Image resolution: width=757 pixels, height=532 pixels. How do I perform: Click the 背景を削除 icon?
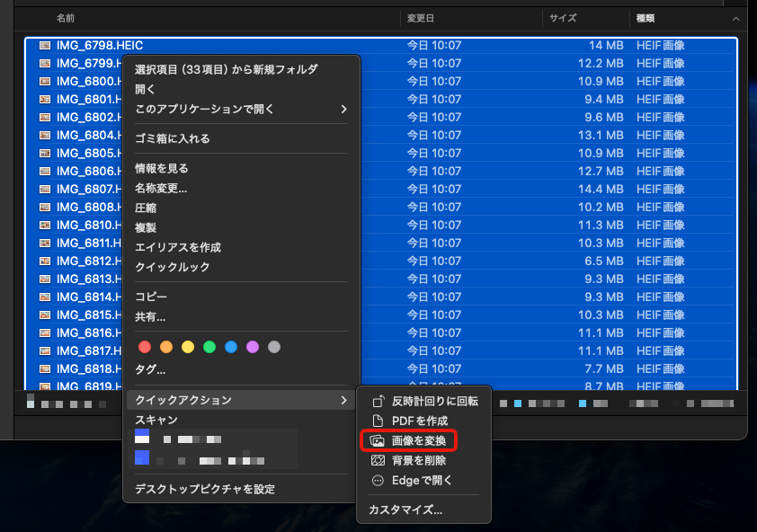tap(378, 461)
